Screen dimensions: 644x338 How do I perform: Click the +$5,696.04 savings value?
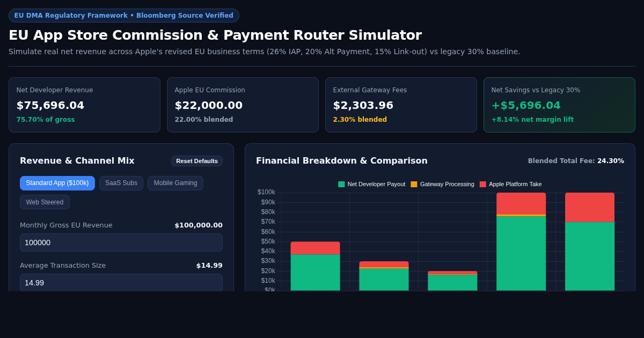pos(526,105)
